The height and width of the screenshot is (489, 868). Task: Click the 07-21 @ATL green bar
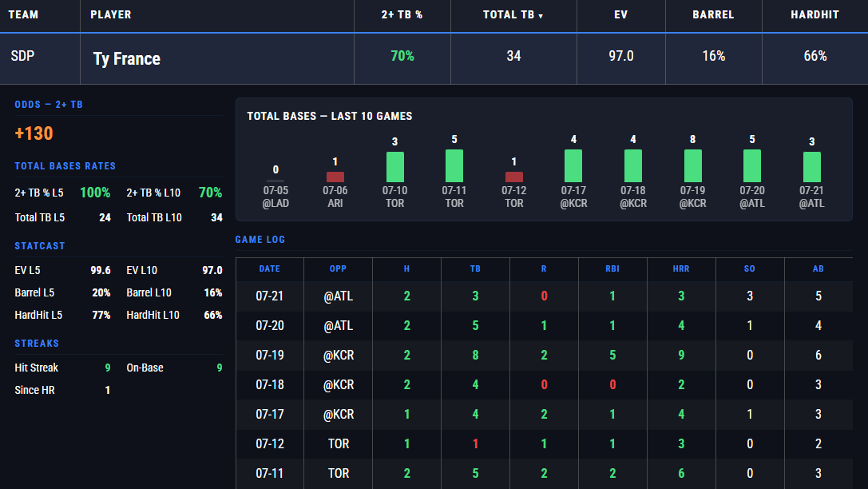tap(812, 167)
